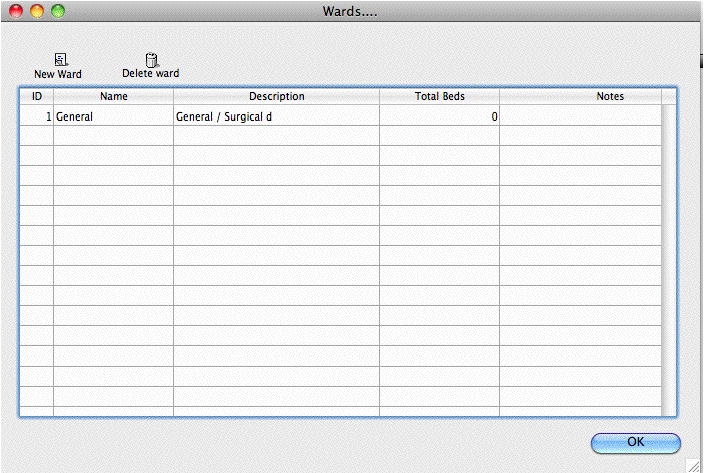The width and height of the screenshot is (705, 473).
Task: Click the window resize grip corner
Action: 695,464
